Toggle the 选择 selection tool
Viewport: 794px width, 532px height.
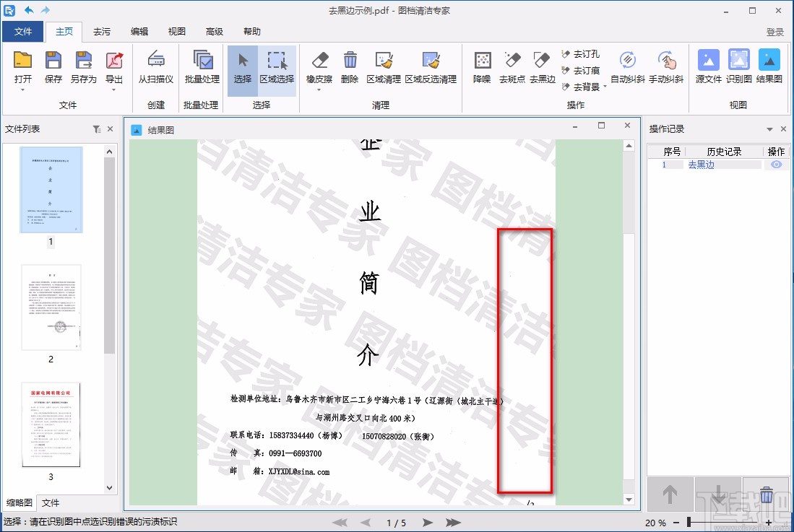pos(243,69)
